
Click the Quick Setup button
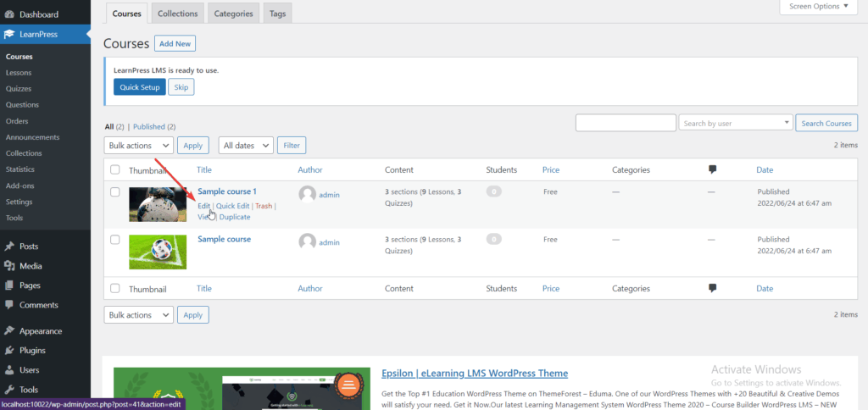coord(140,87)
